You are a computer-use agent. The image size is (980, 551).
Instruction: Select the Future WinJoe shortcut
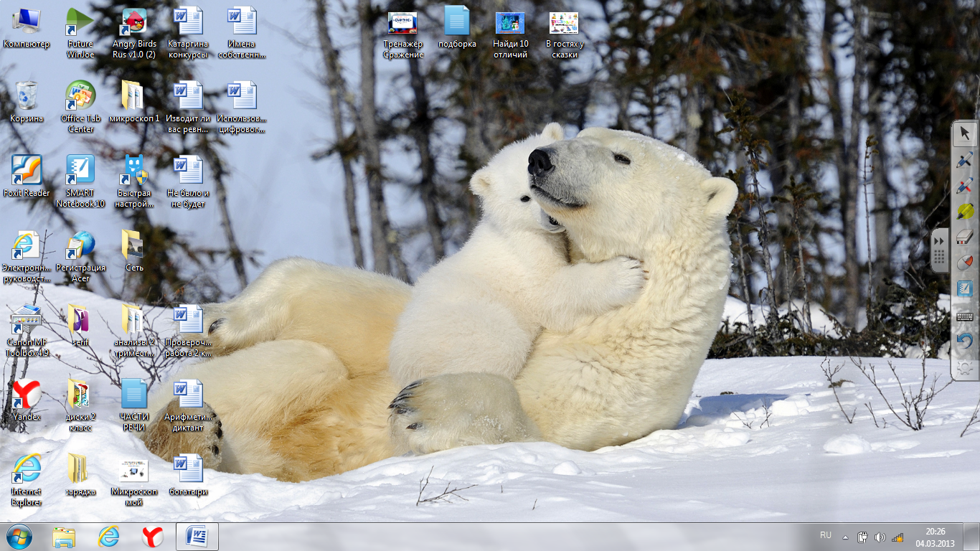[x=80, y=34]
